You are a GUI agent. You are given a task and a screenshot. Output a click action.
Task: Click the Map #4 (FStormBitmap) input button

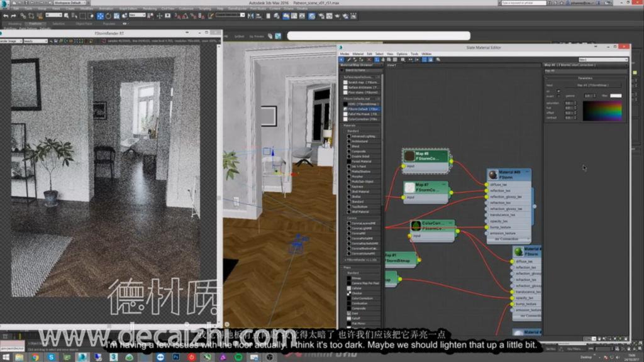pos(592,85)
